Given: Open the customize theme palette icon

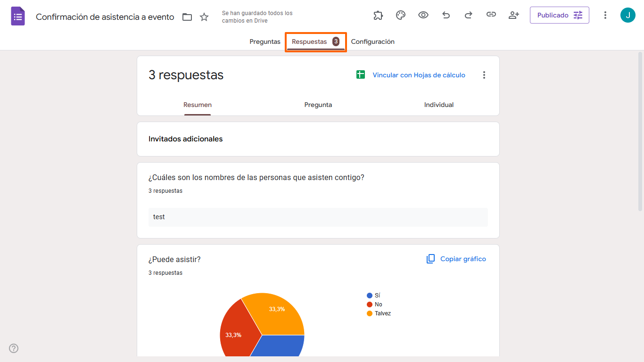Looking at the screenshot, I should pos(400,15).
